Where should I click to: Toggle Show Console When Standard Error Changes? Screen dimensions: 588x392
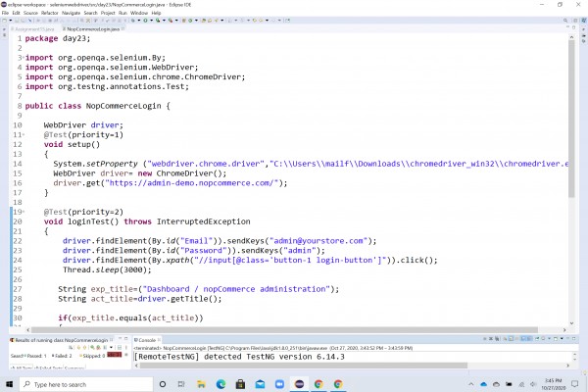click(529, 339)
